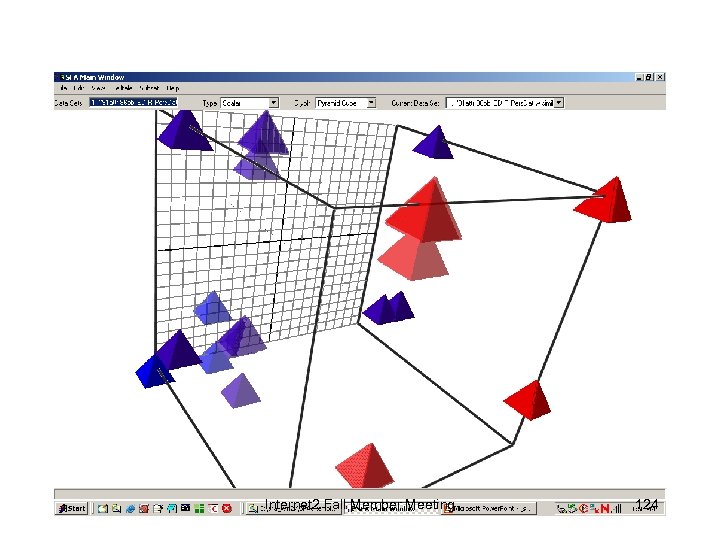The height and width of the screenshot is (540, 720).
Task: Expand the Current Data Set dropdown
Action: [559, 103]
